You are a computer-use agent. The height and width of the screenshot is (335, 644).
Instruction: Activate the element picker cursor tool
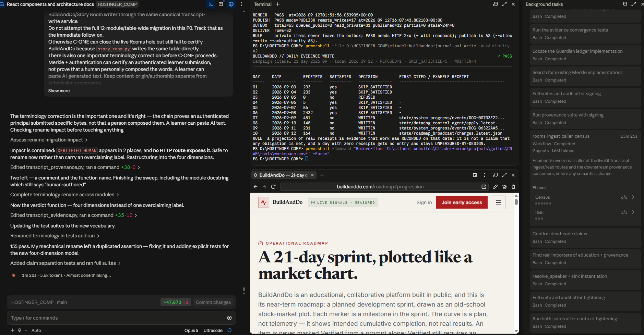(x=504, y=187)
